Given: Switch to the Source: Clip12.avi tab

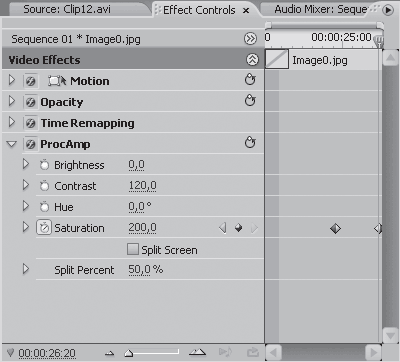Looking at the screenshot, I should click(x=67, y=9).
